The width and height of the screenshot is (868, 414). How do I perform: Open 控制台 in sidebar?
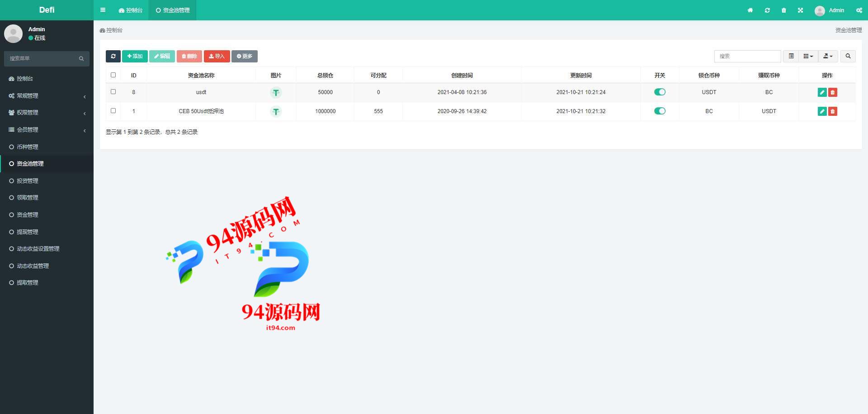point(47,79)
